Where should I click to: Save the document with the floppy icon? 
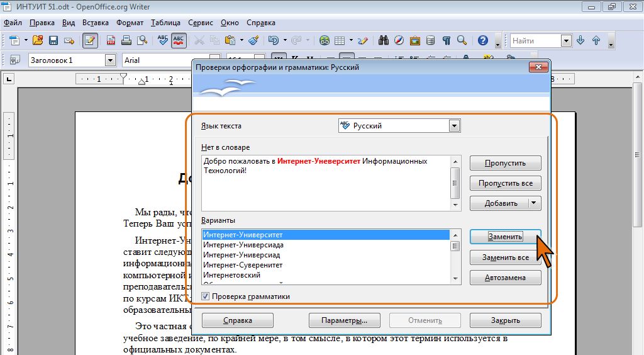tap(53, 40)
